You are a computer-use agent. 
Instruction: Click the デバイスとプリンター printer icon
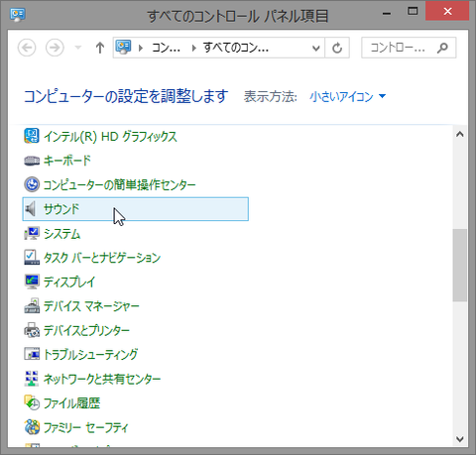[32, 330]
